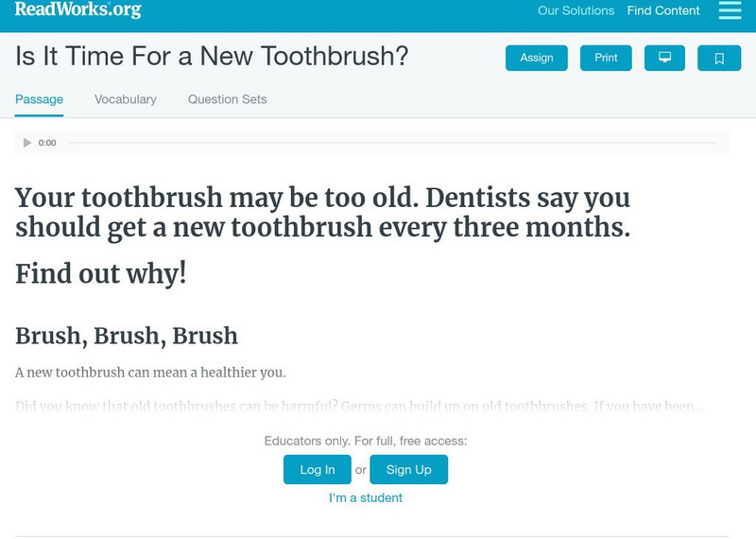Click the projector display mode icon
756x539 pixels.
click(x=664, y=58)
